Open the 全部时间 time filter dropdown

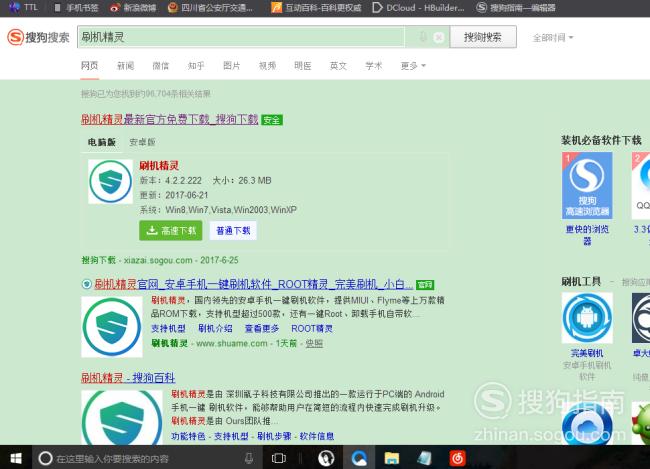[x=553, y=38]
